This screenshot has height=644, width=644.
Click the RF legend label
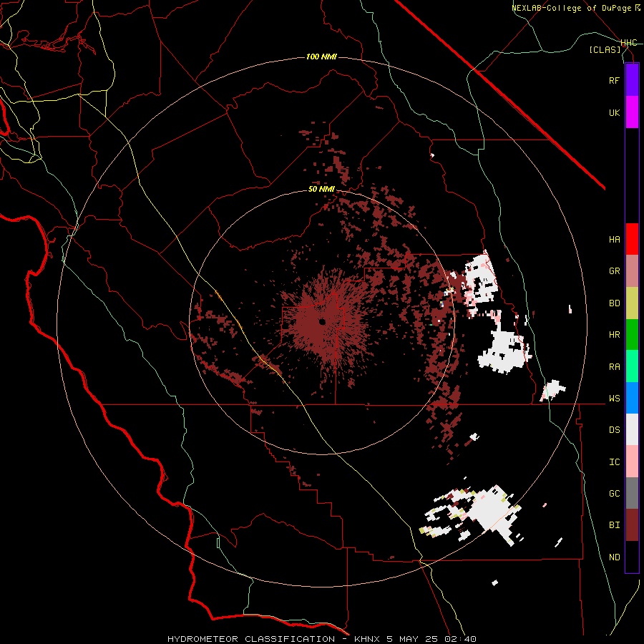pyautogui.click(x=614, y=80)
